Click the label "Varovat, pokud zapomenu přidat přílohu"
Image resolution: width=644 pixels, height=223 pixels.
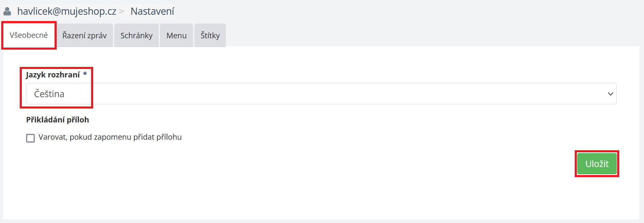point(110,137)
